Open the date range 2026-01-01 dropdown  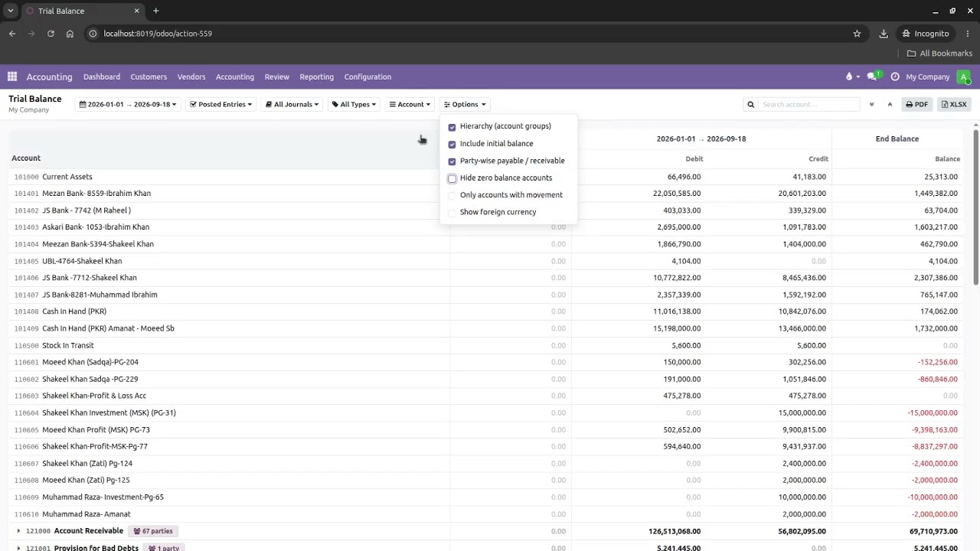(x=128, y=104)
